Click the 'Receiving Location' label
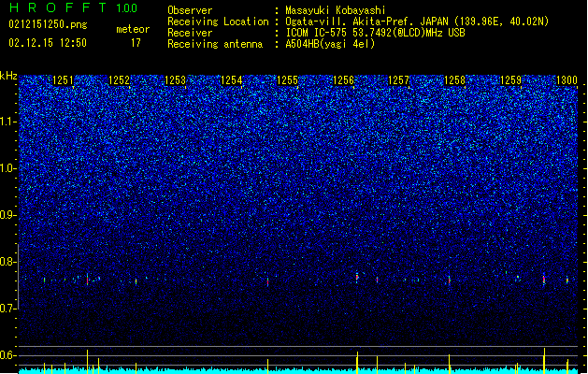588x374 pixels. tap(218, 22)
